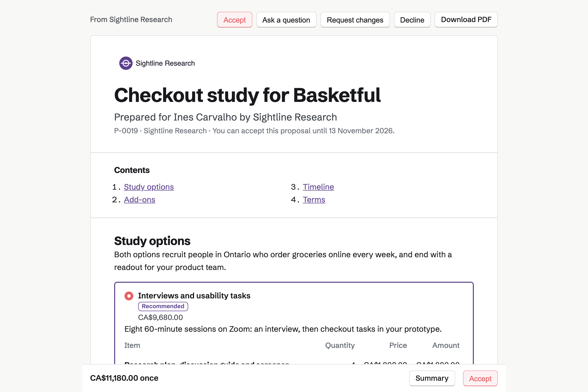This screenshot has height=392, width=588.
Task: Click 'From Sightline Research' header text
Action: 131,20
